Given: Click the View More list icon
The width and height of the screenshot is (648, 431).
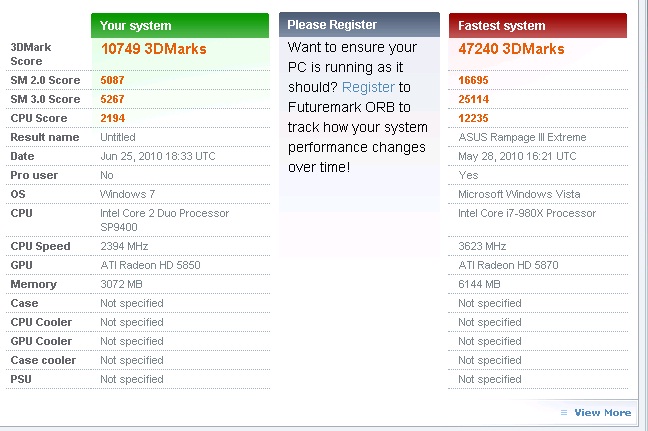Looking at the screenshot, I should [x=564, y=412].
